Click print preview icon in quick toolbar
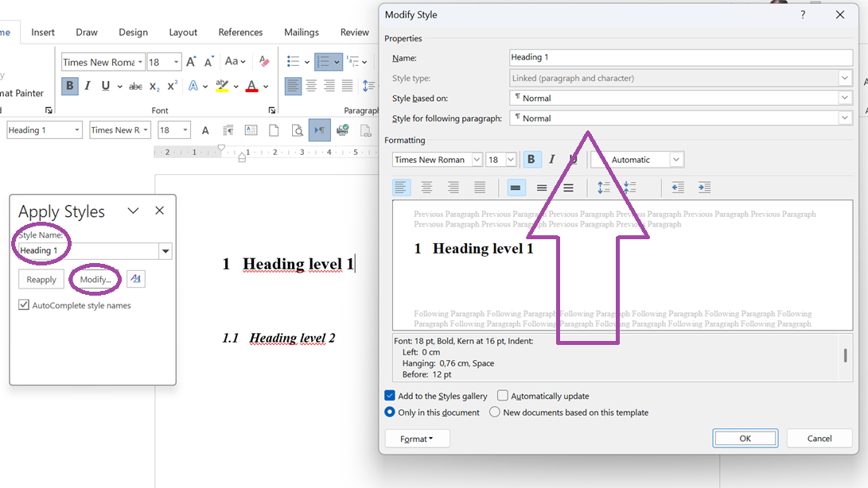Image resolution: width=868 pixels, height=488 pixels. click(298, 130)
